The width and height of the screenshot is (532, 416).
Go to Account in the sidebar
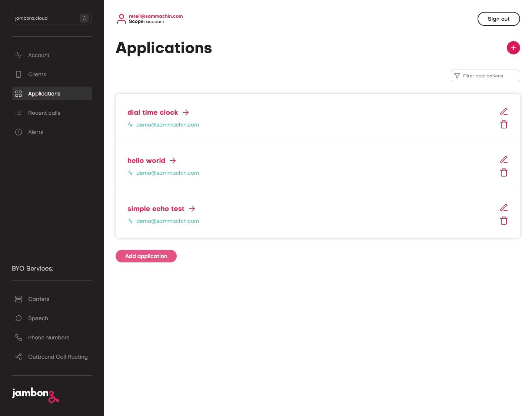point(39,55)
